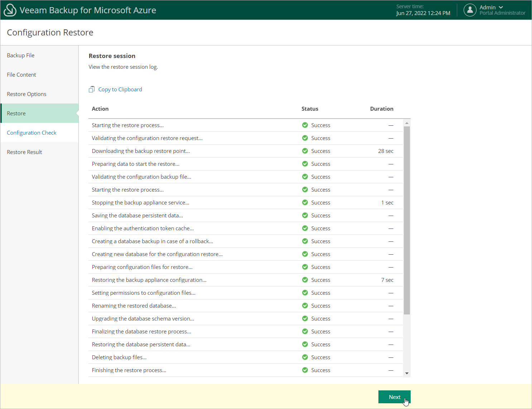This screenshot has width=532, height=409.
Task: Click the Copy to Clipboard link
Action: (120, 90)
